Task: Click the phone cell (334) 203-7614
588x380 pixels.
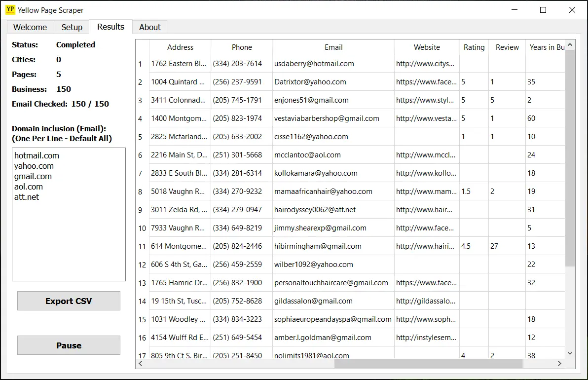Action: pos(242,64)
